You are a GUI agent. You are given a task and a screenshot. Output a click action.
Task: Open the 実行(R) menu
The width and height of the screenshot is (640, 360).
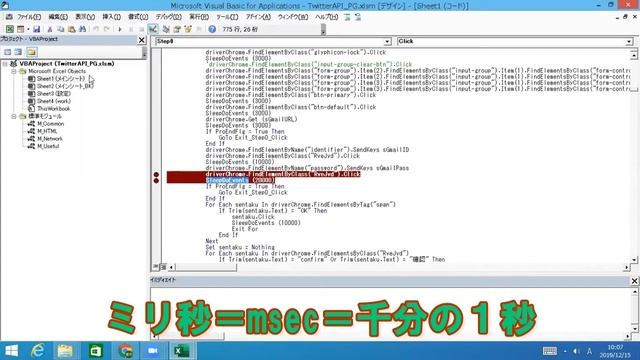point(199,17)
